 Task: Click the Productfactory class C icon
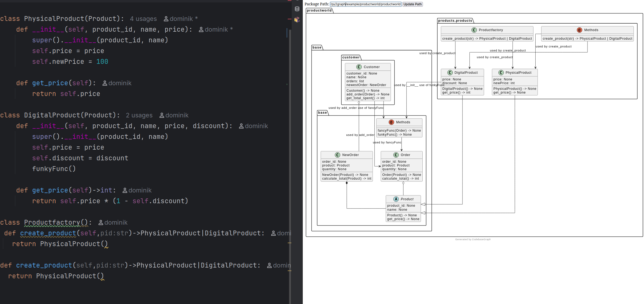click(x=474, y=30)
